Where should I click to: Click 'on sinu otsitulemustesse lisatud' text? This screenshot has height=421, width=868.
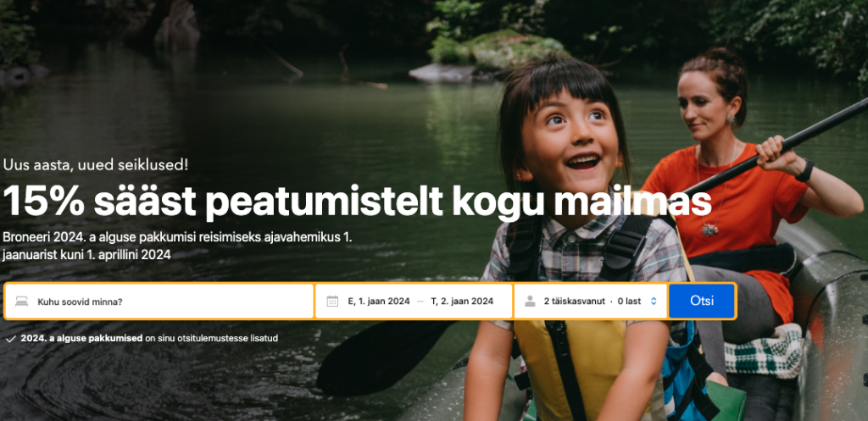(x=211, y=338)
